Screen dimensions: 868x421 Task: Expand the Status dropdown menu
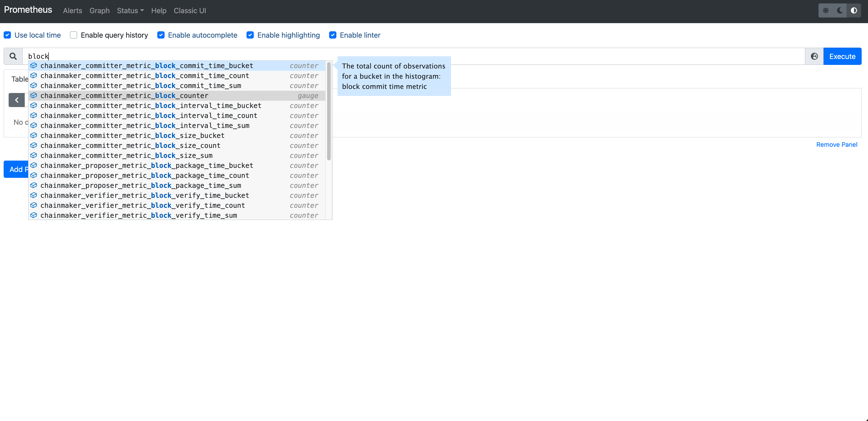(x=130, y=10)
